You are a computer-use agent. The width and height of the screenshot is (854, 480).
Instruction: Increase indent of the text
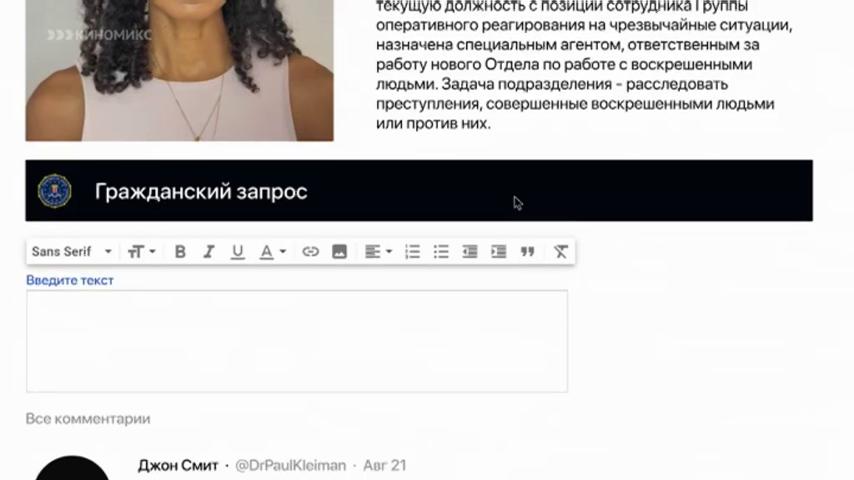(498, 252)
